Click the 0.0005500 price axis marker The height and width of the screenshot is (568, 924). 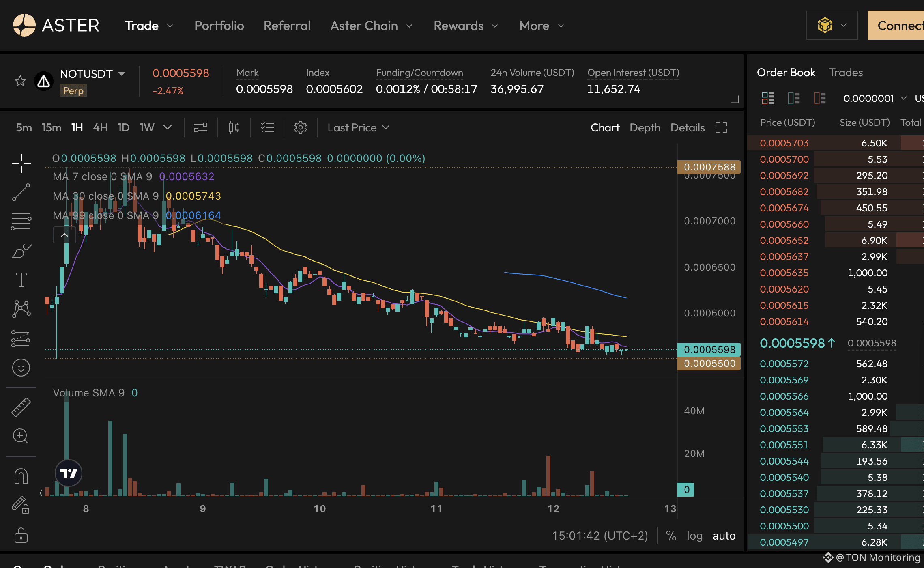pos(709,363)
